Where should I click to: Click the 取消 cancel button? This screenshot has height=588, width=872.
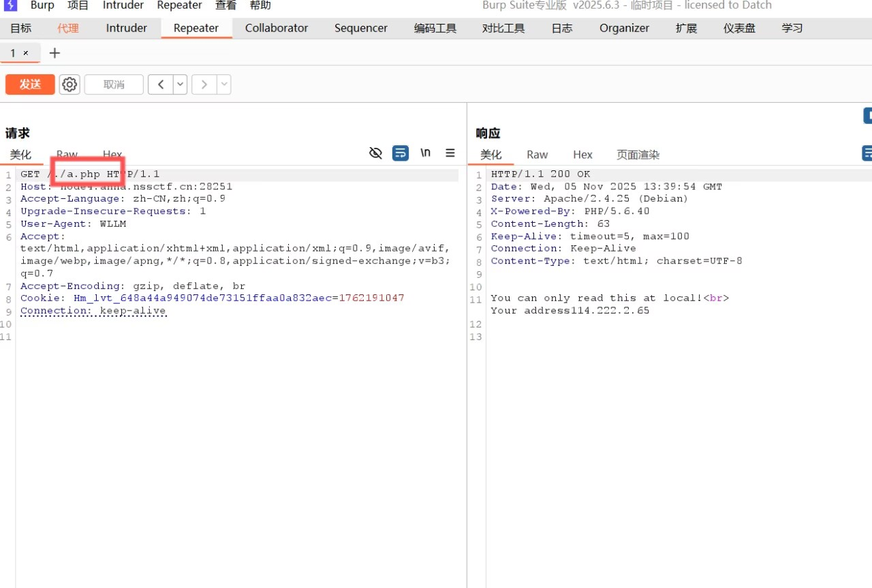pyautogui.click(x=114, y=84)
